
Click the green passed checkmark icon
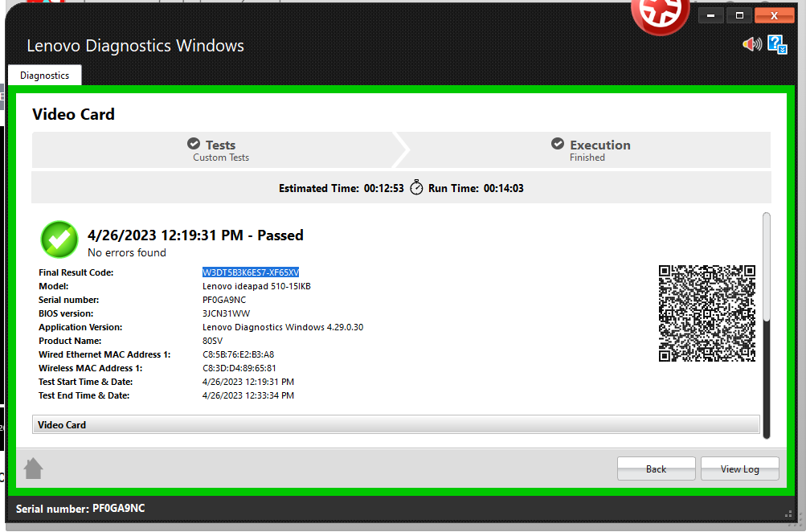point(59,239)
